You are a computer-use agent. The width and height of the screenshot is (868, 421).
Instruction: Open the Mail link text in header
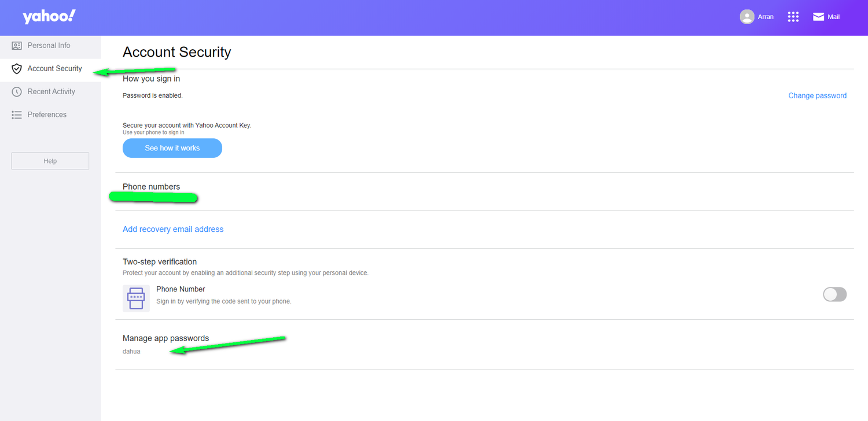[833, 17]
